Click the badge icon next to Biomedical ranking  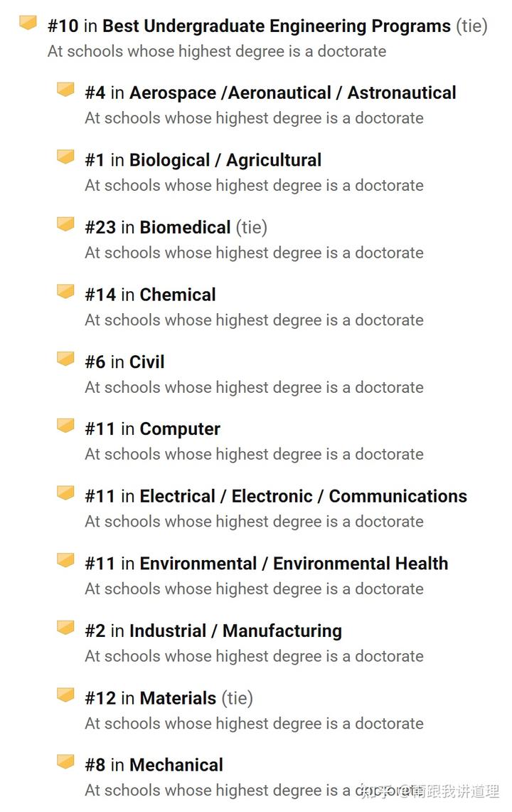point(65,223)
